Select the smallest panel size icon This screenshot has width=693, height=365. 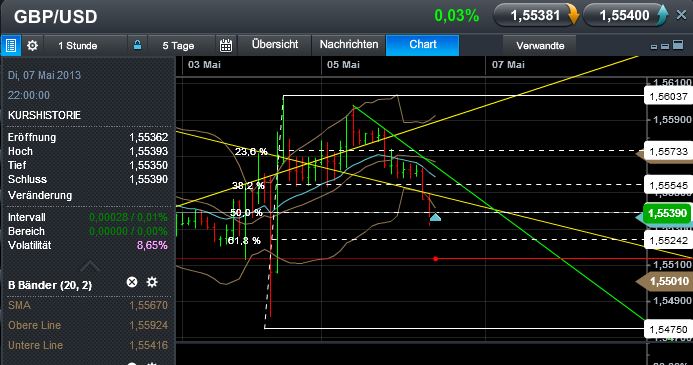coord(654,46)
